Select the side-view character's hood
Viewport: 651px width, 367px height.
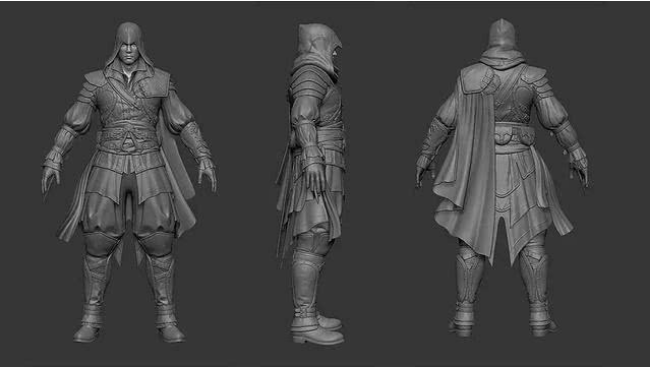point(318,40)
